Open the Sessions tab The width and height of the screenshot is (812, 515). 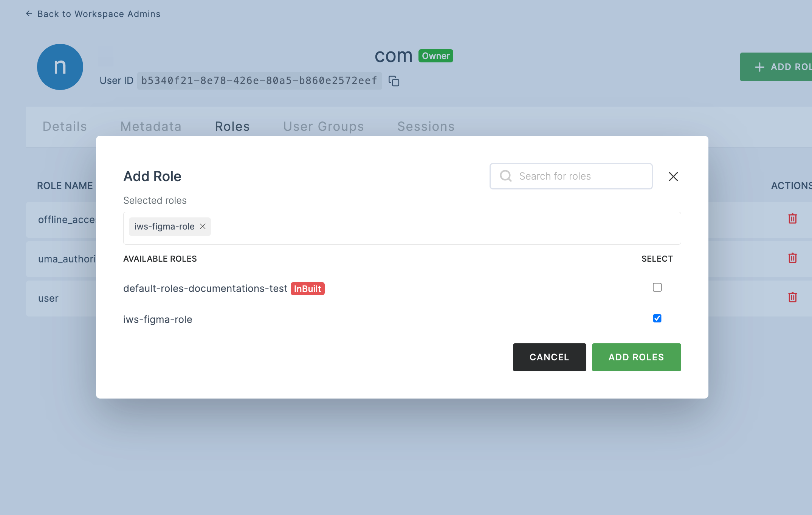(x=426, y=126)
